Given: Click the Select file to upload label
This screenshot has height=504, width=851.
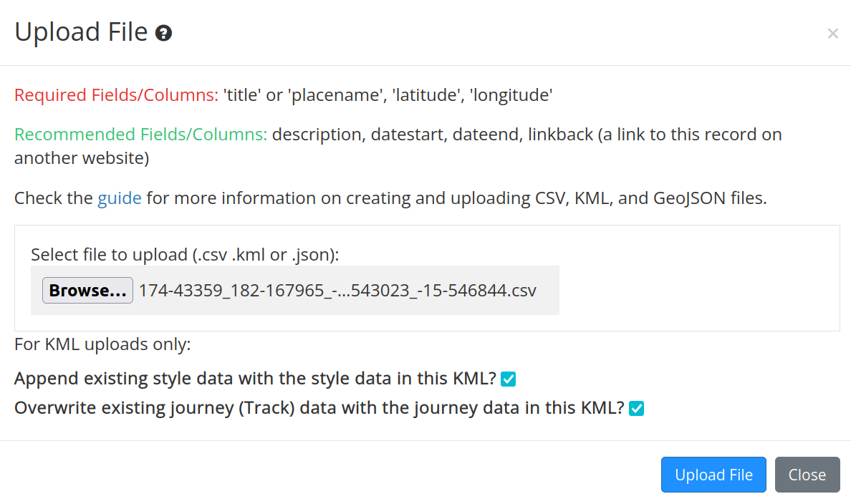Looking at the screenshot, I should [x=185, y=254].
